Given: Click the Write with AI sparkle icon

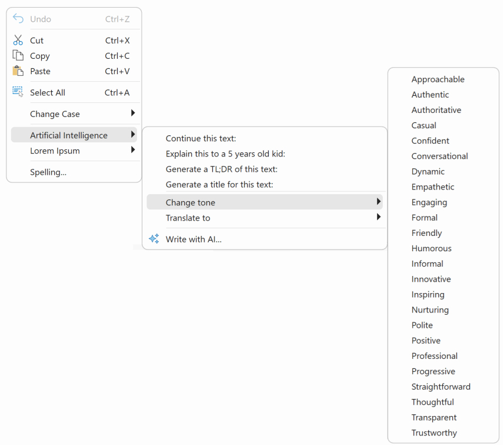Looking at the screenshot, I should [x=154, y=239].
